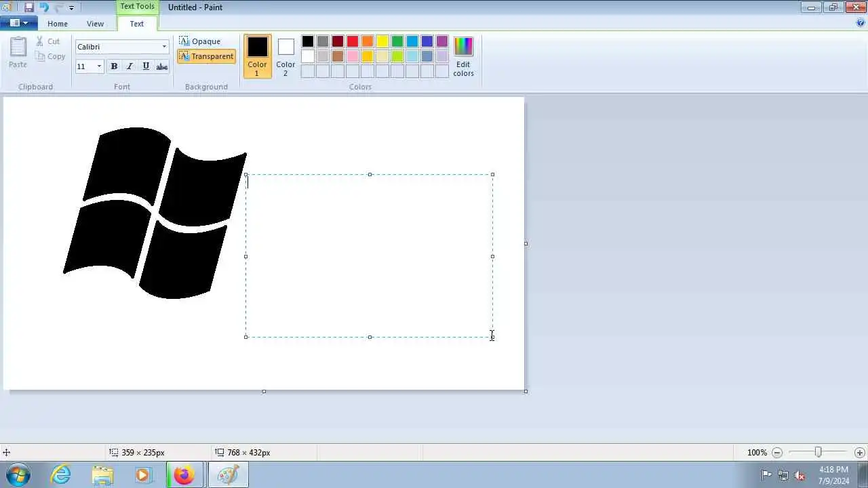Click the Text Tools contextual tab header
This screenshot has width=868, height=488.
[x=137, y=7]
